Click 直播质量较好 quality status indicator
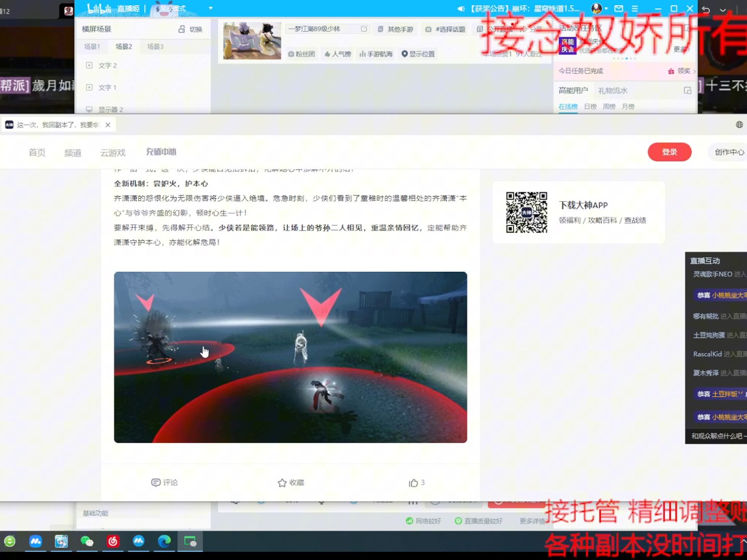 click(x=478, y=521)
